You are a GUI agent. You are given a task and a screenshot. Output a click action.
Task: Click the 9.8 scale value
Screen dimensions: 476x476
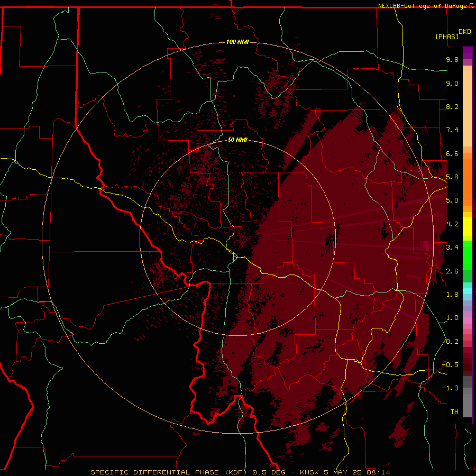[452, 59]
